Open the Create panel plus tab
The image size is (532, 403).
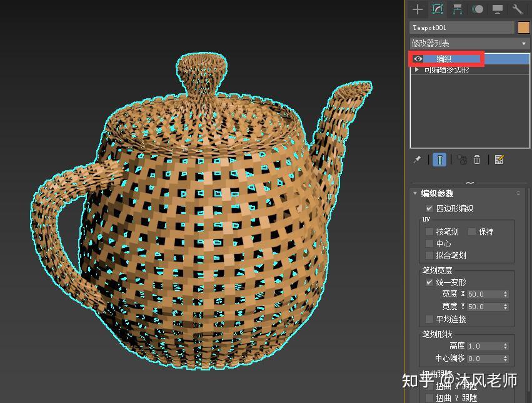(418, 9)
